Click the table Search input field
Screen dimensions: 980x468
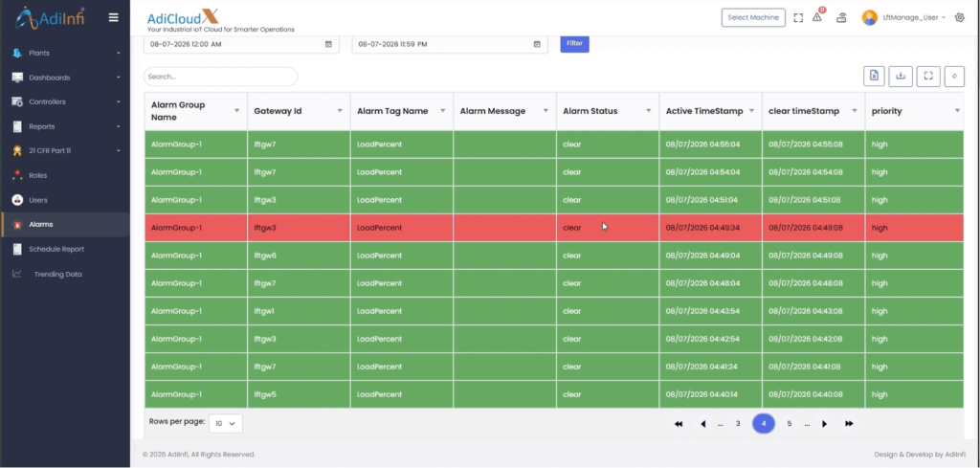tap(221, 77)
